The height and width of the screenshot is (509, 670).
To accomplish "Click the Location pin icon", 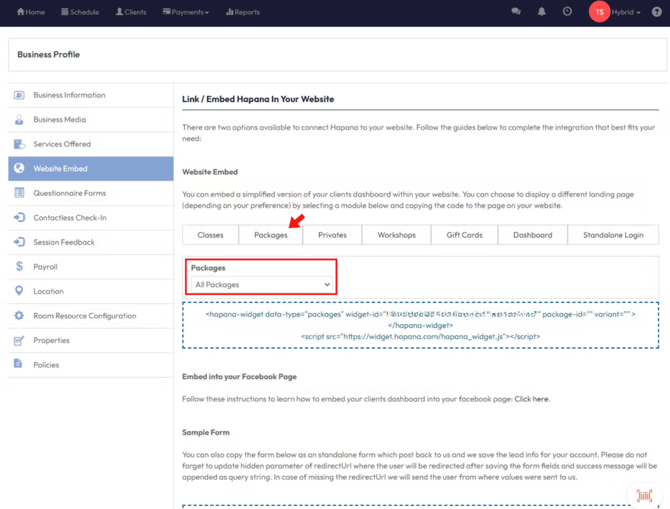I will pos(19,291).
